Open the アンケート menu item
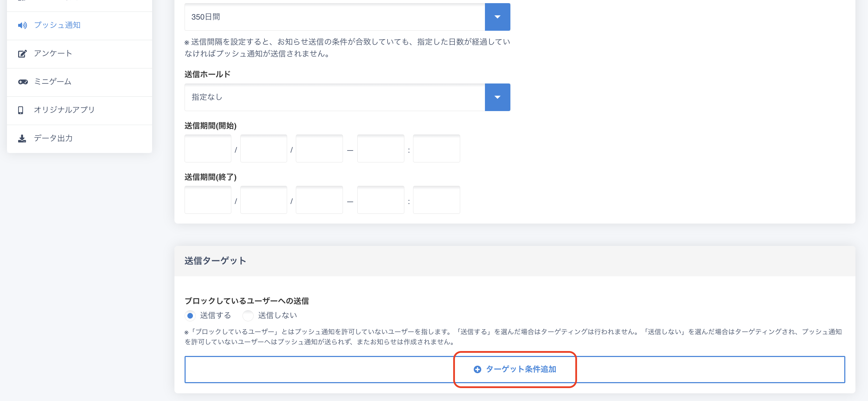The height and width of the screenshot is (401, 868). [x=53, y=53]
